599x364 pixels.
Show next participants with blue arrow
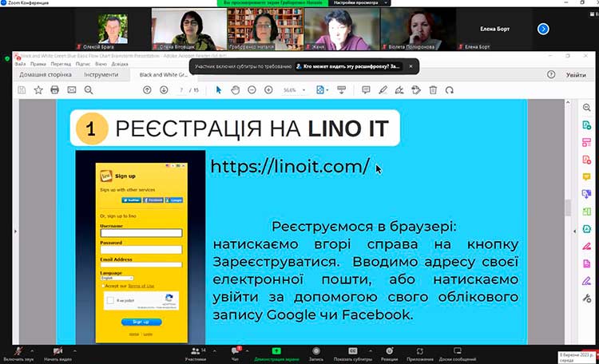543,29
